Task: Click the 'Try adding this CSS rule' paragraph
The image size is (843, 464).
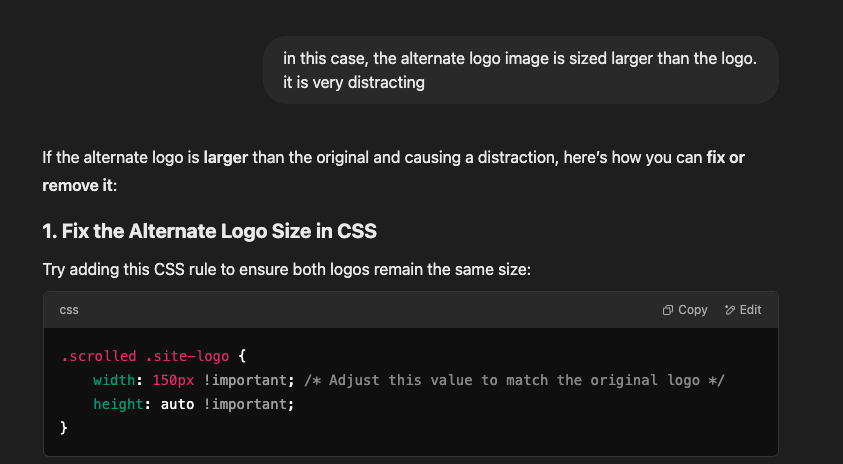Action: [282, 270]
